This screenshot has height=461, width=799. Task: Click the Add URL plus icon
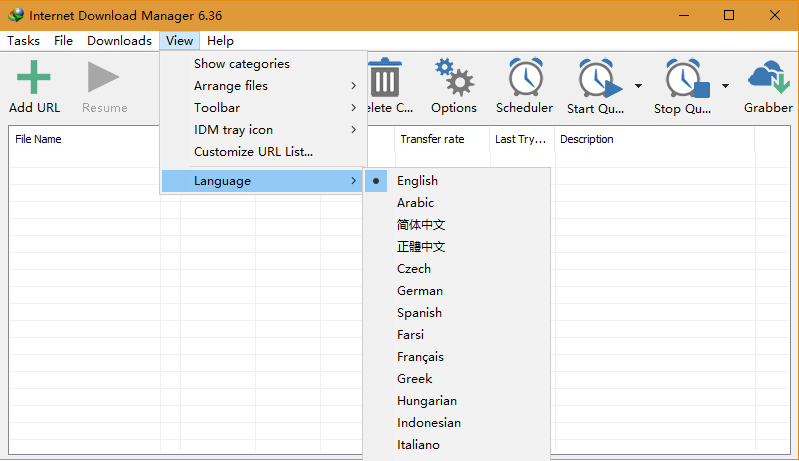point(34,77)
